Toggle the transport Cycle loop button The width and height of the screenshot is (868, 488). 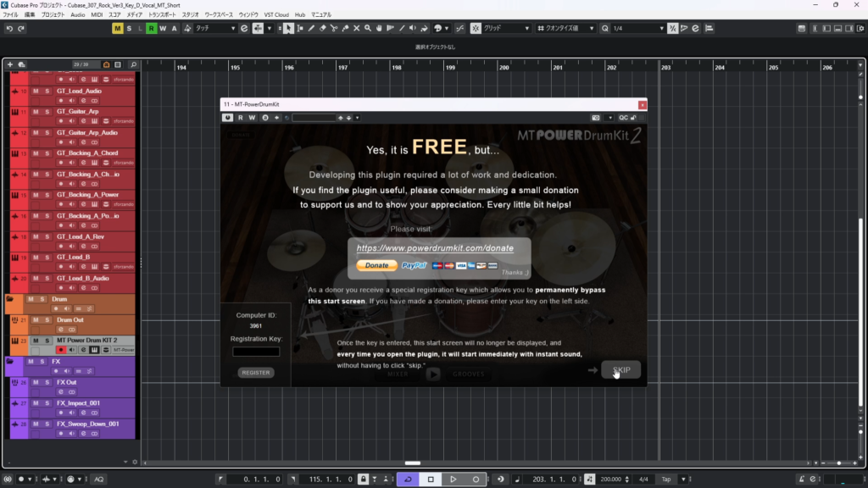click(x=408, y=480)
